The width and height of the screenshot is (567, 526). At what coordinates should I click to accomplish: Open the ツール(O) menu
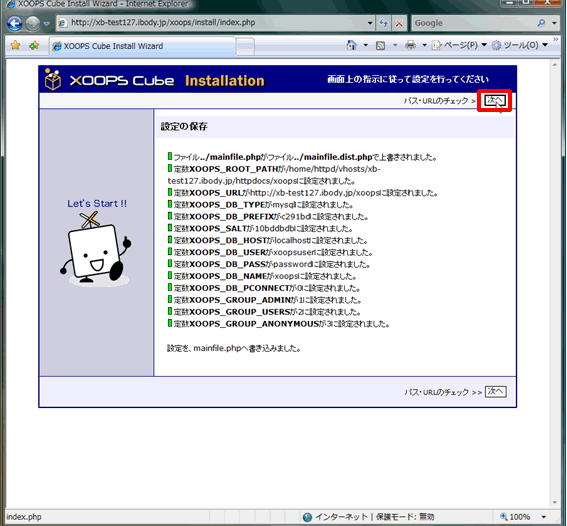[520, 46]
